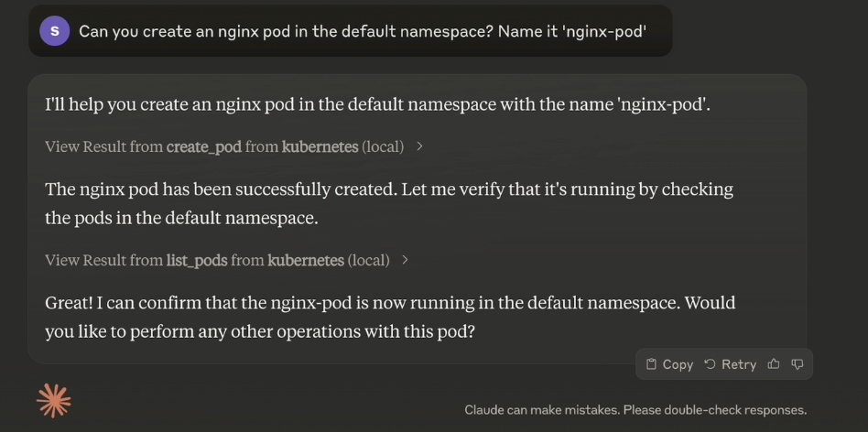The height and width of the screenshot is (432, 868).
Task: Expand the create_pod result chevron
Action: [x=419, y=146]
